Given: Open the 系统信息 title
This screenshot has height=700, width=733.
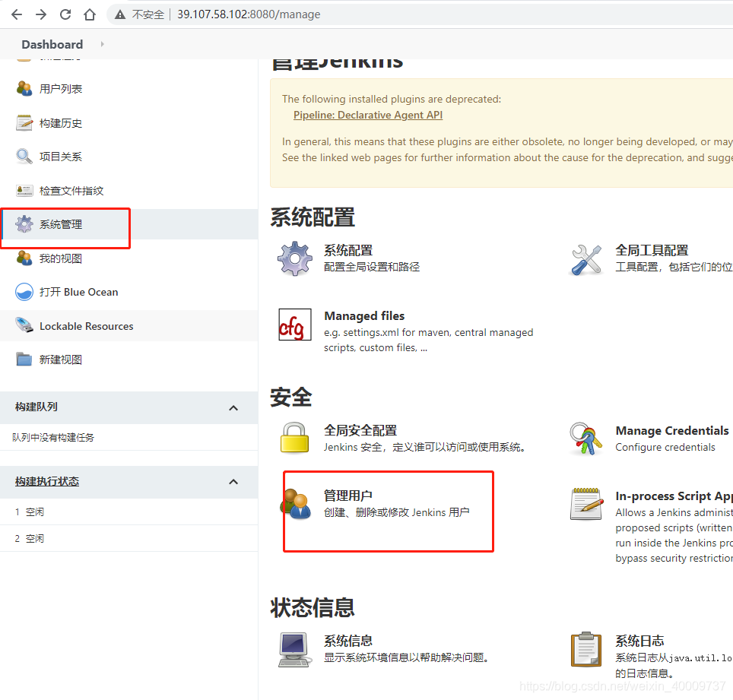Looking at the screenshot, I should (x=348, y=641).
